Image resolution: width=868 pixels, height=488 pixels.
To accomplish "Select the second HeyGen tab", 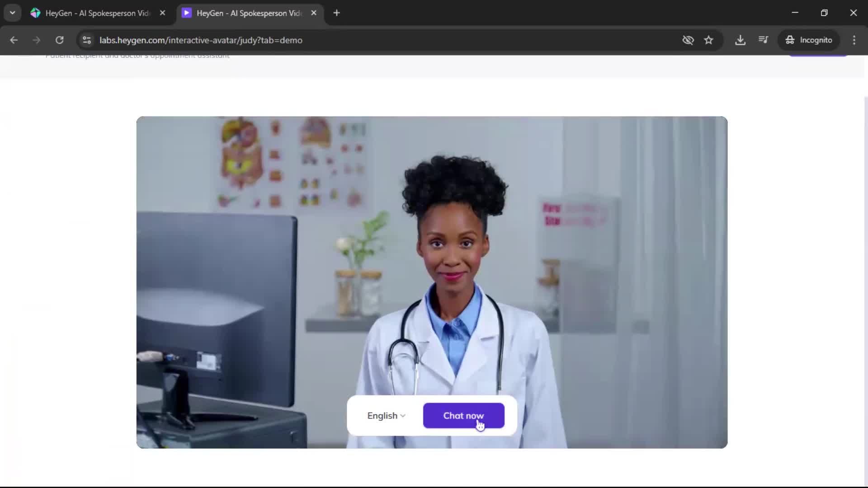I will 249,13.
